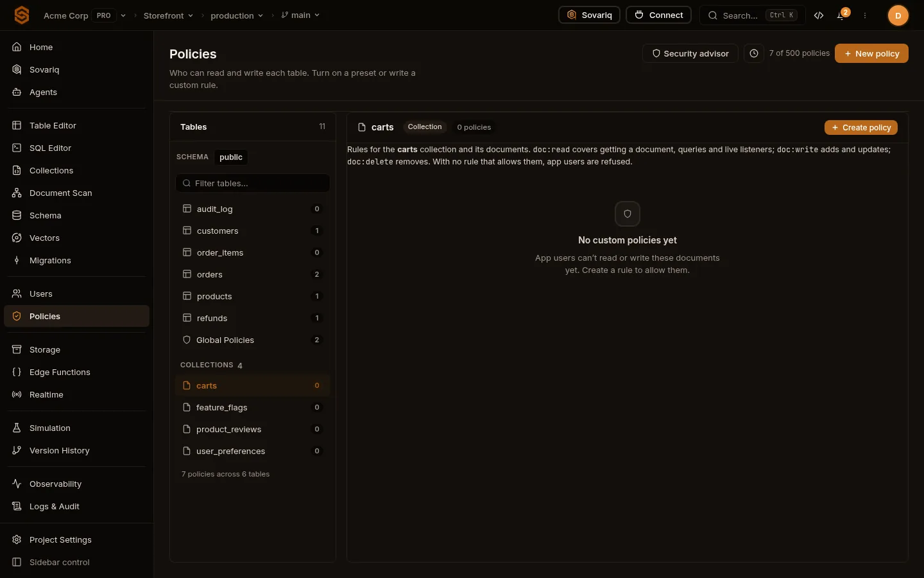This screenshot has height=578, width=924.
Task: Open the Users page
Action: (76, 293)
